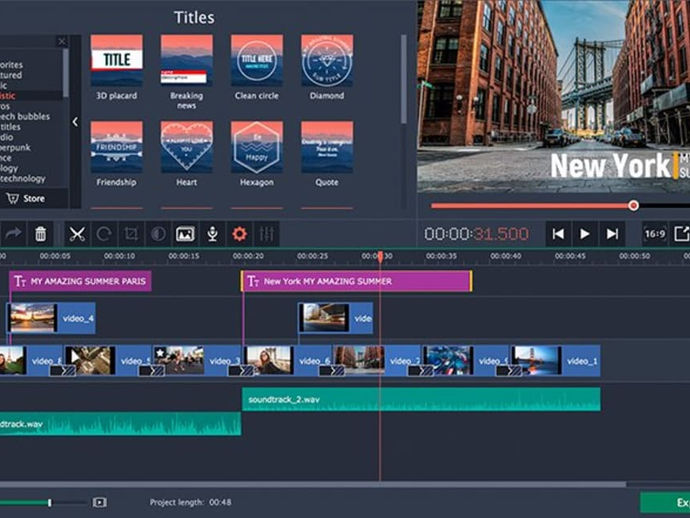The width and height of the screenshot is (690, 518).
Task: Open the technology category in list
Action: [22, 179]
